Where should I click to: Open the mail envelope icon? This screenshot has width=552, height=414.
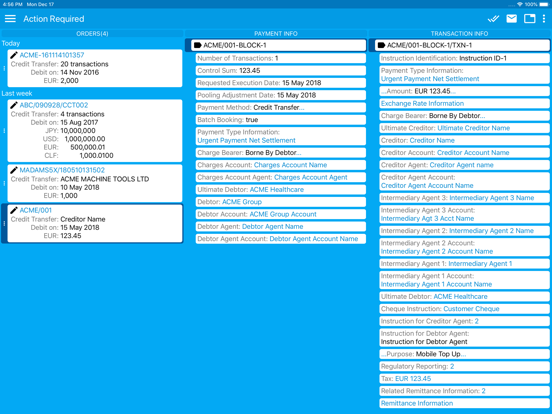click(512, 19)
